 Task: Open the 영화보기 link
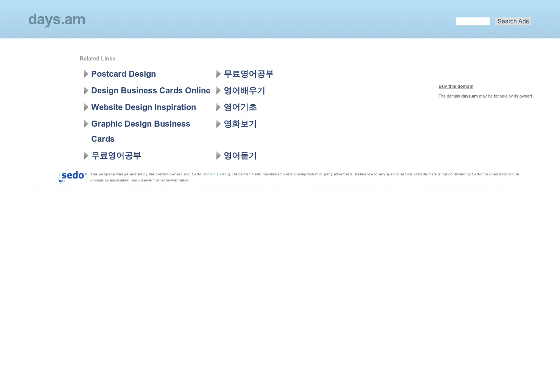(x=240, y=124)
